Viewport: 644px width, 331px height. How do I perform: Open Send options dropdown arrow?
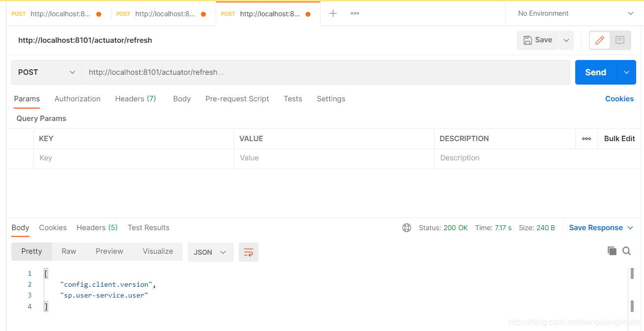click(x=626, y=72)
